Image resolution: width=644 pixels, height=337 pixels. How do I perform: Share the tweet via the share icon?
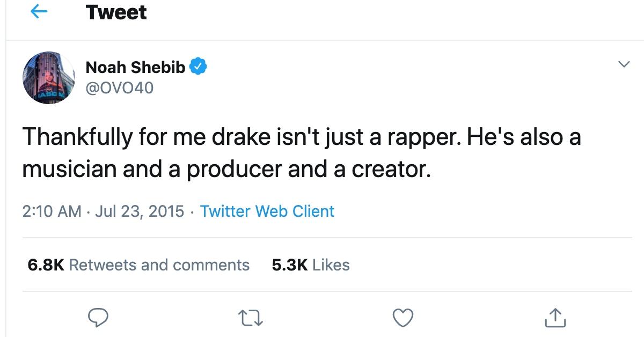pyautogui.click(x=555, y=318)
